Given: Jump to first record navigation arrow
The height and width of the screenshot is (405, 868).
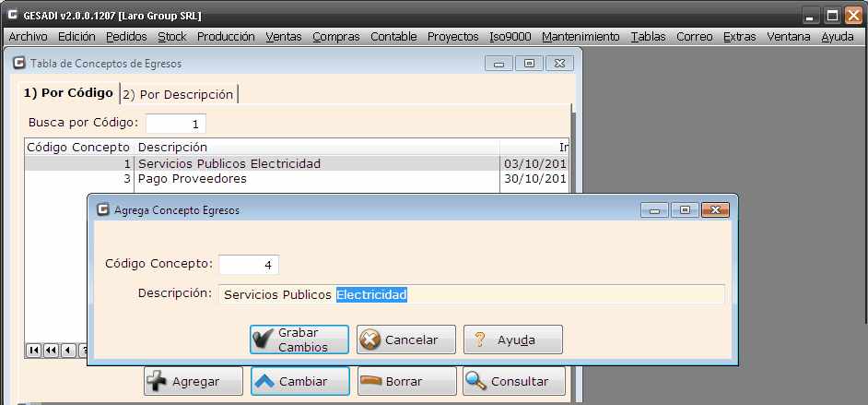Looking at the screenshot, I should [x=34, y=350].
